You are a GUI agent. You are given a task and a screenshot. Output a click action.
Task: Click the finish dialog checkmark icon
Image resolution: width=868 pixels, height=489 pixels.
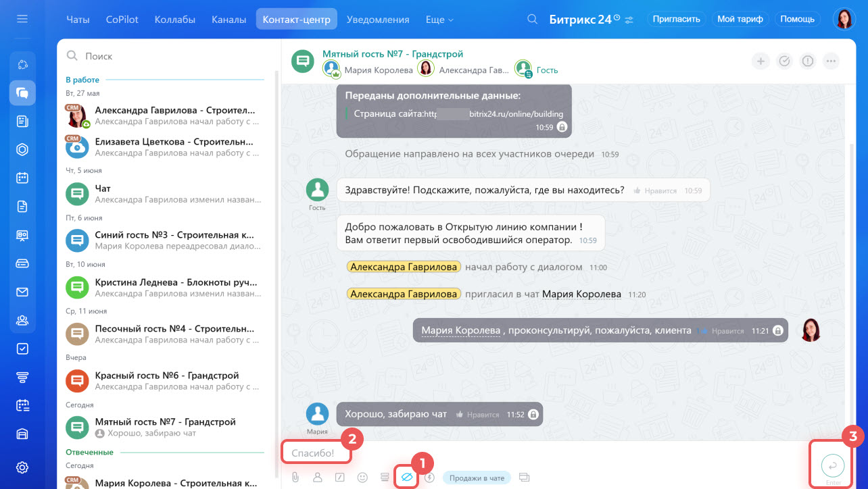tap(784, 61)
